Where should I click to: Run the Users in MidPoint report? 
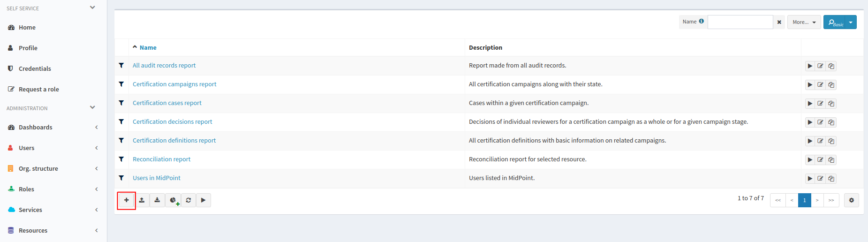pos(810,179)
